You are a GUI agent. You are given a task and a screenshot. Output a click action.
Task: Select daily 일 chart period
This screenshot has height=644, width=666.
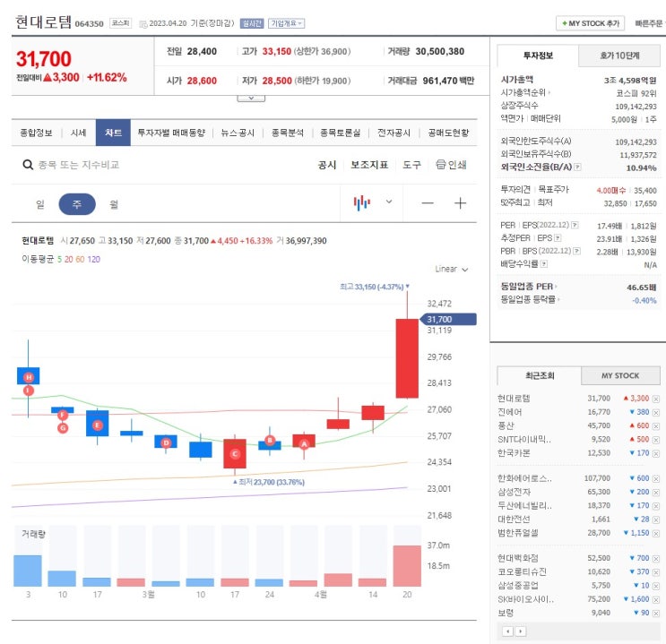coord(40,204)
